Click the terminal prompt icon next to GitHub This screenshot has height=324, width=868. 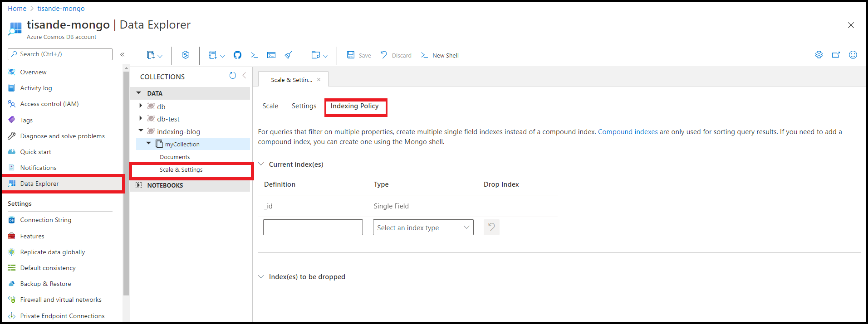coord(254,55)
